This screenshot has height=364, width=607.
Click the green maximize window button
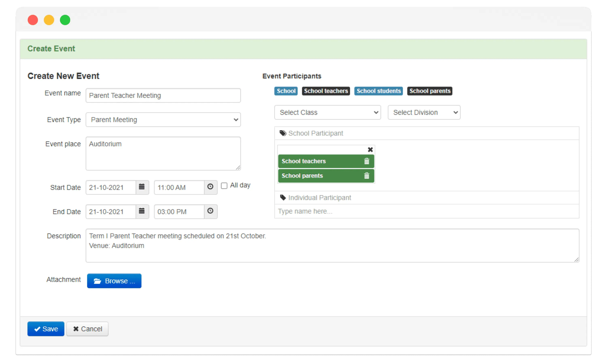[65, 20]
